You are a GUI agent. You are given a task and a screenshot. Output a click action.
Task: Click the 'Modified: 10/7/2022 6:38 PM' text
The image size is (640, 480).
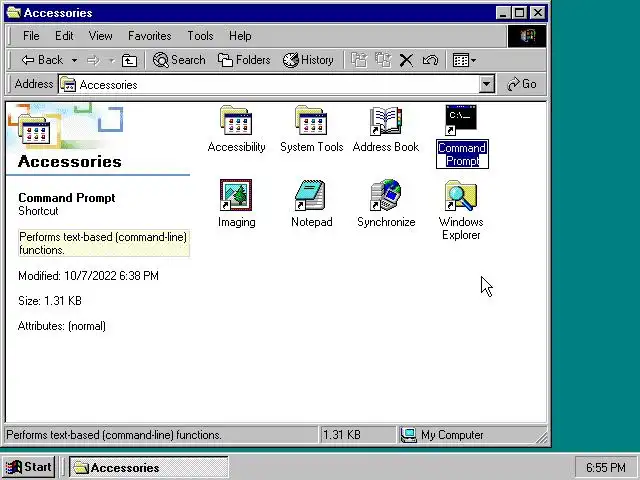pos(88,276)
